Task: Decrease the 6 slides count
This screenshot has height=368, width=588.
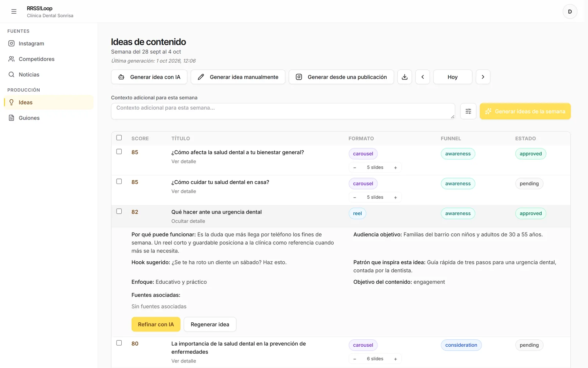Action: (355, 359)
